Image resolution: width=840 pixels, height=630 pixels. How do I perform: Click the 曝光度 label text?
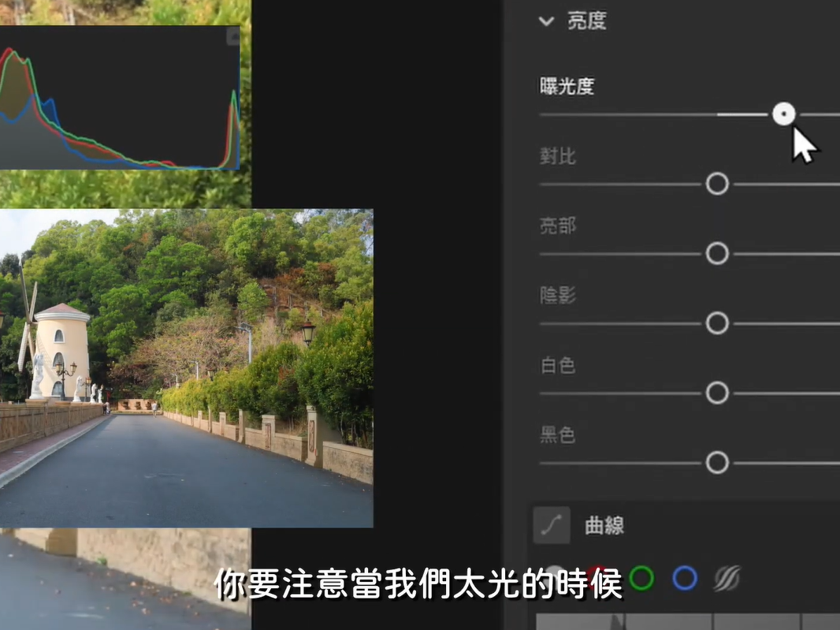567,87
